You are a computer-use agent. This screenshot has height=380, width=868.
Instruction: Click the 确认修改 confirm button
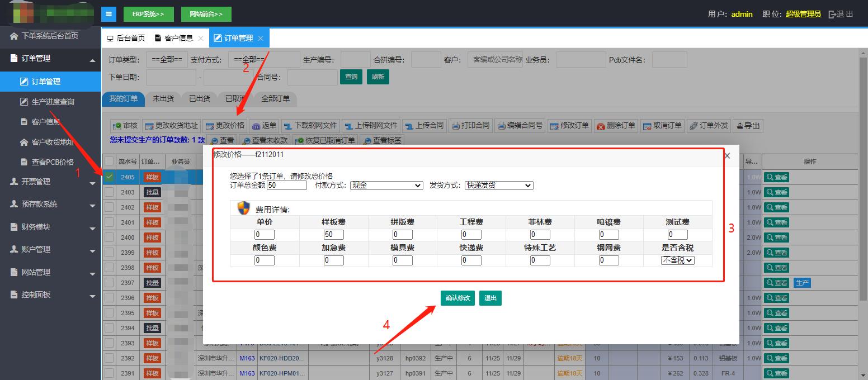pos(457,298)
